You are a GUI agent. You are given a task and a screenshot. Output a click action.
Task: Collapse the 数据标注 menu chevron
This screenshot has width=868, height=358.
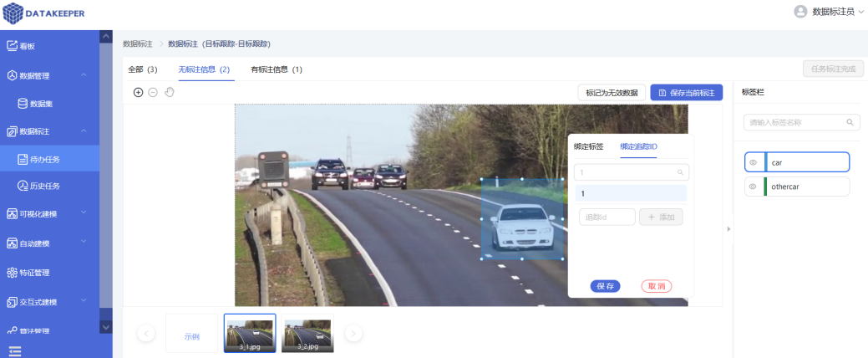[84, 131]
